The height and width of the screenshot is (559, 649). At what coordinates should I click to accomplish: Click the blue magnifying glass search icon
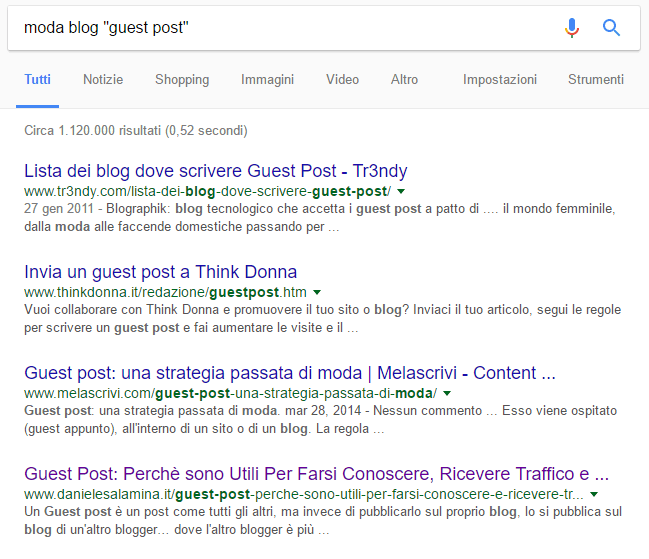coord(612,28)
